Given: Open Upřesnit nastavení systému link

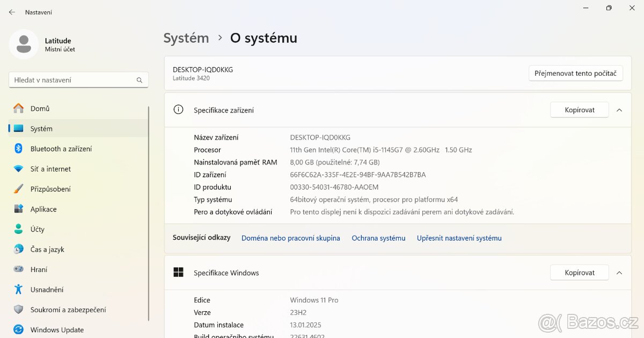Looking at the screenshot, I should (x=459, y=238).
